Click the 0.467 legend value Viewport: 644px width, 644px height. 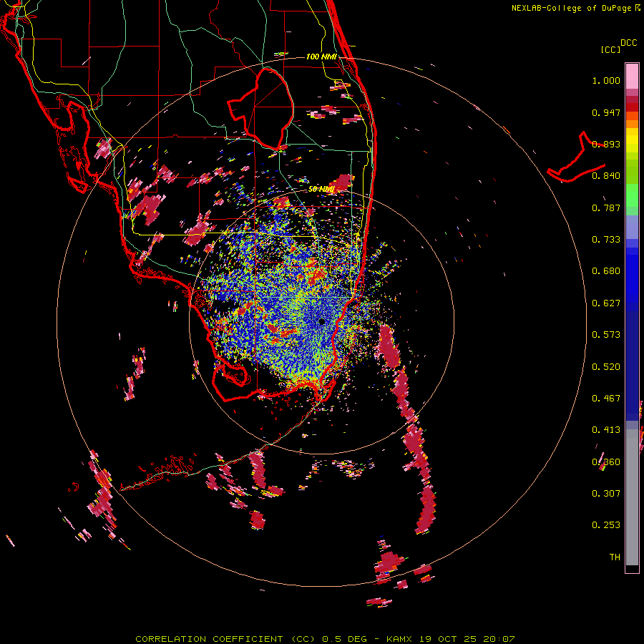coord(606,399)
